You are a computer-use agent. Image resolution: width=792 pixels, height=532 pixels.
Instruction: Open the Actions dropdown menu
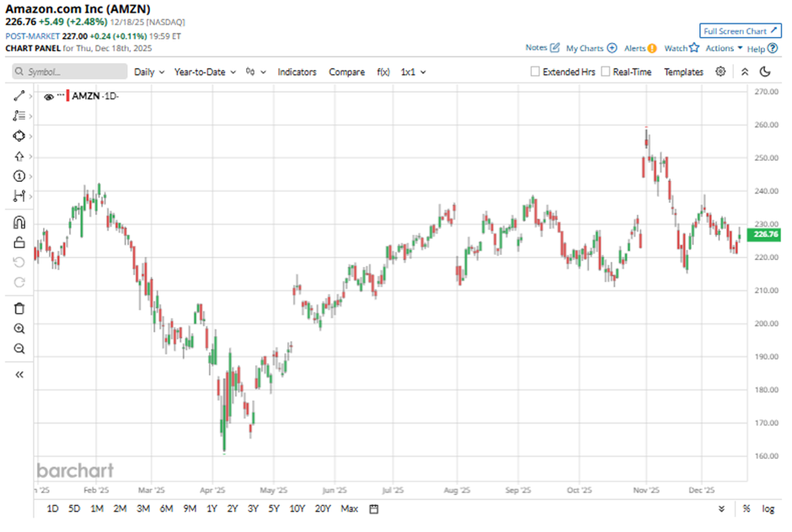724,49
